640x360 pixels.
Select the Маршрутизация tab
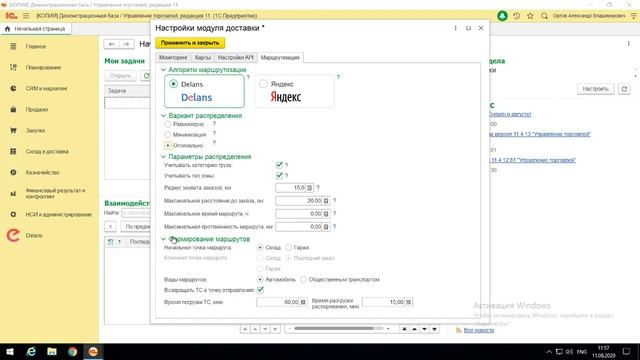point(280,58)
